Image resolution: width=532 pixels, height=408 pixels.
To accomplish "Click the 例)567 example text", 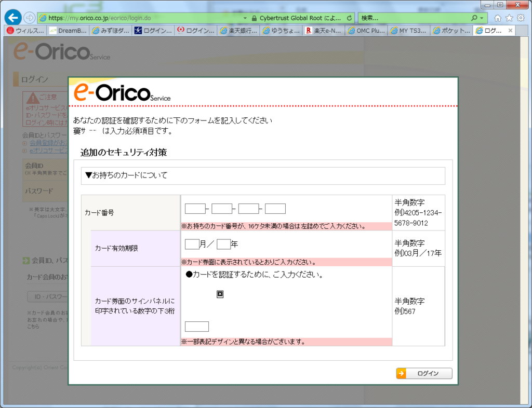I will [x=405, y=311].
